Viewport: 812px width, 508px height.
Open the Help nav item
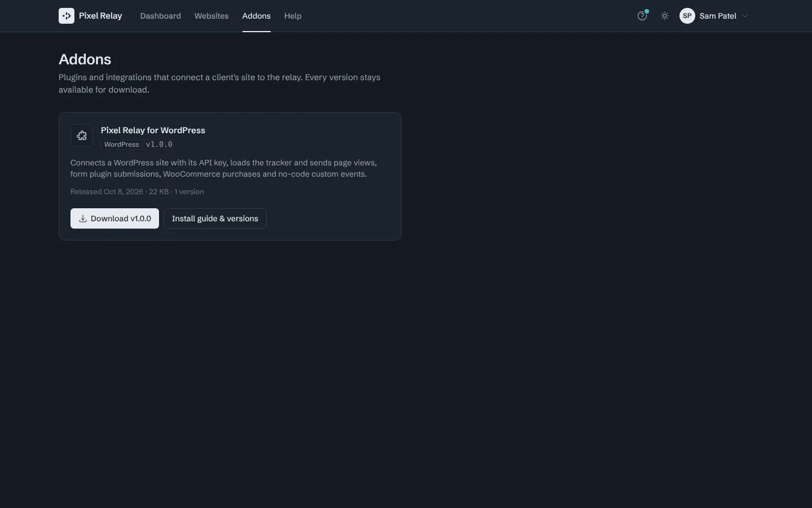coord(293,16)
